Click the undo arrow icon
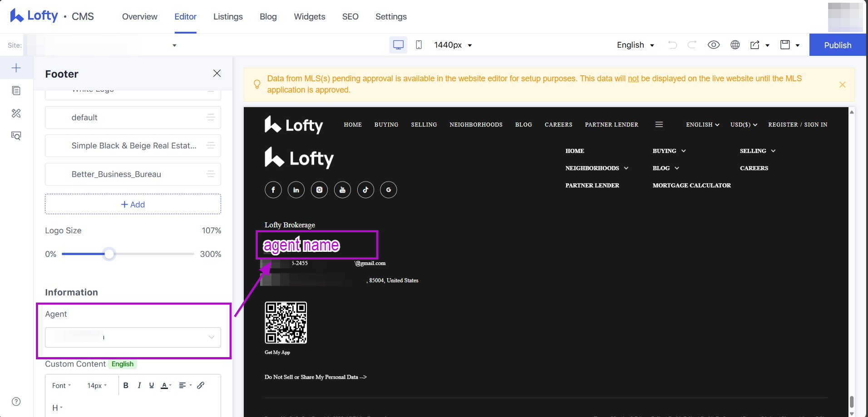868x417 pixels. 672,45
